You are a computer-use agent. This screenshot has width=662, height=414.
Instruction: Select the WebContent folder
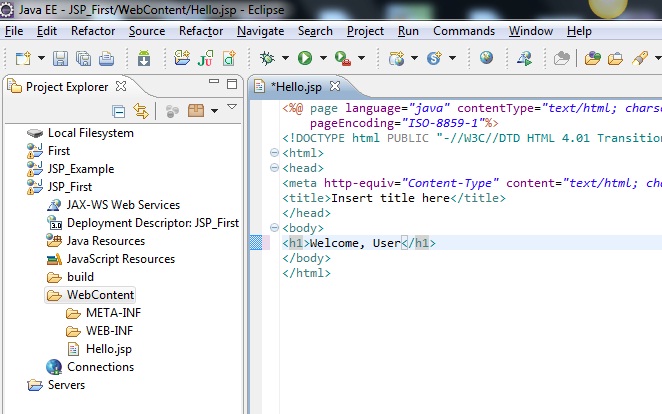pos(90,295)
